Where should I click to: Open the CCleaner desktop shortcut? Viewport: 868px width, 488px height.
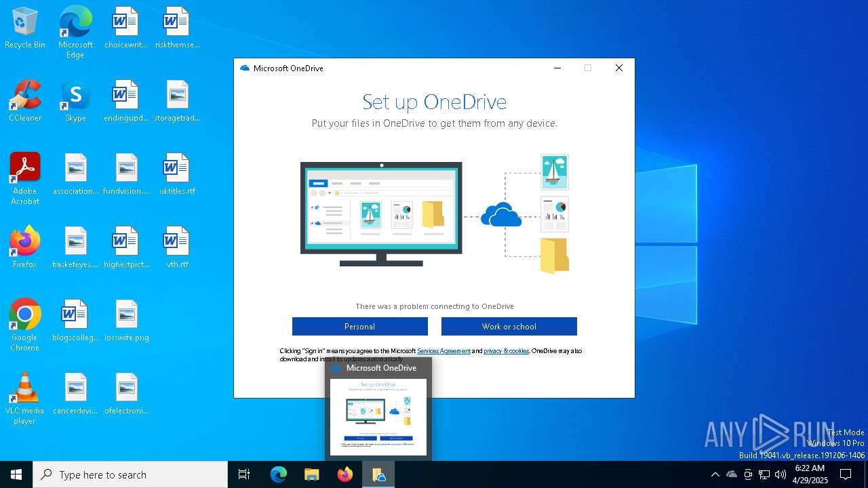coord(25,102)
